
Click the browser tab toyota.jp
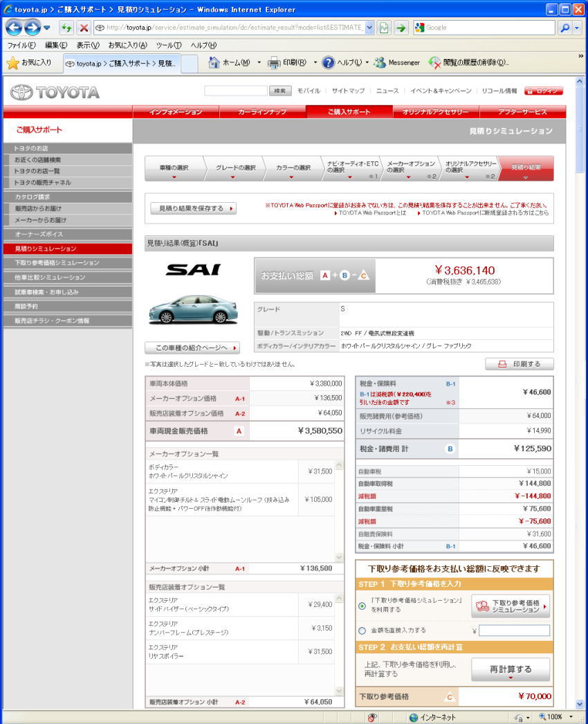(121, 64)
